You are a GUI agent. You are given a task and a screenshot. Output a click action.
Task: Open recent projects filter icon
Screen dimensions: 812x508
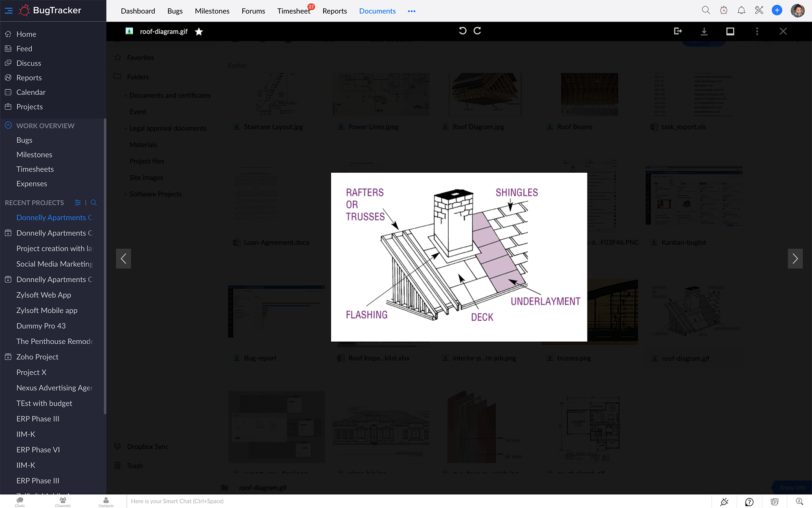point(78,202)
